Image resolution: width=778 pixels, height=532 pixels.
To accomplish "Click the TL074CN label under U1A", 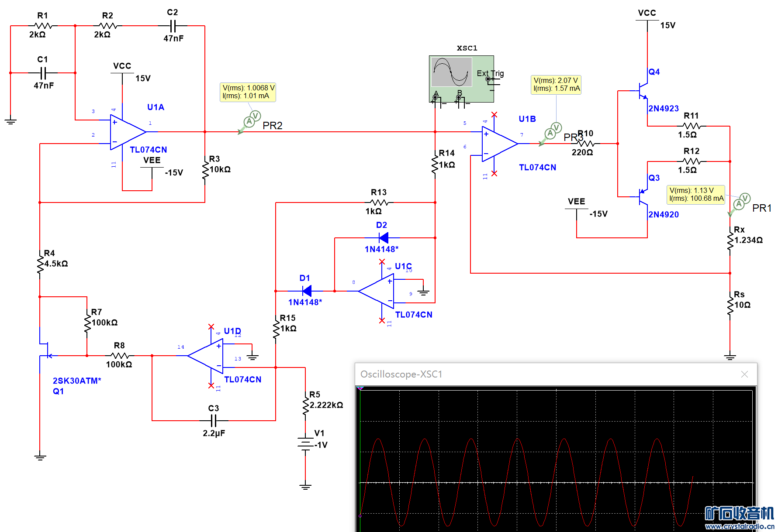I will coord(149,150).
